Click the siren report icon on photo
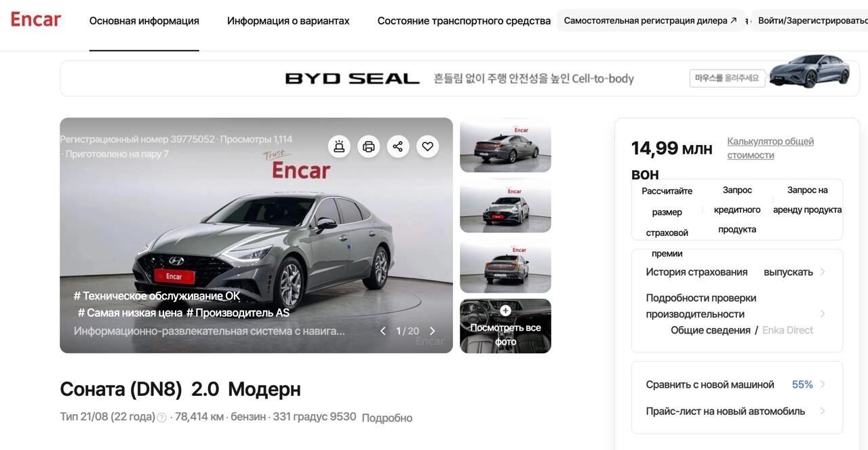Viewport: 868px width, 450px height. pyautogui.click(x=339, y=146)
